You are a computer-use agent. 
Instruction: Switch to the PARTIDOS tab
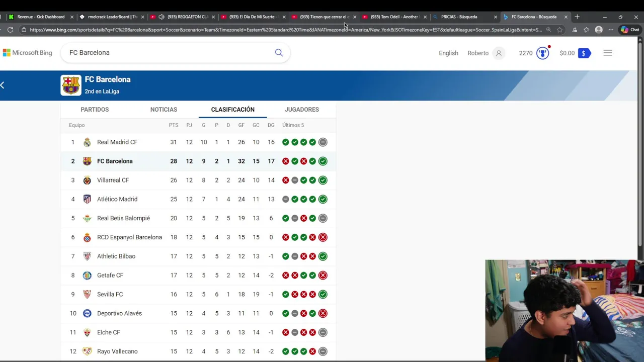[x=95, y=110]
